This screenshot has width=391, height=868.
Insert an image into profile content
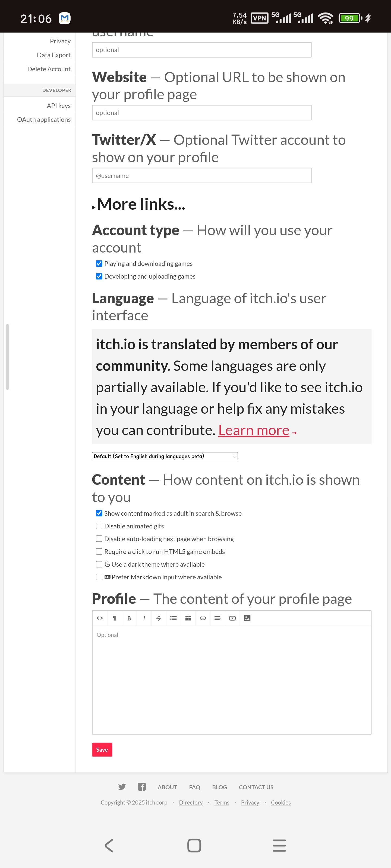click(247, 618)
